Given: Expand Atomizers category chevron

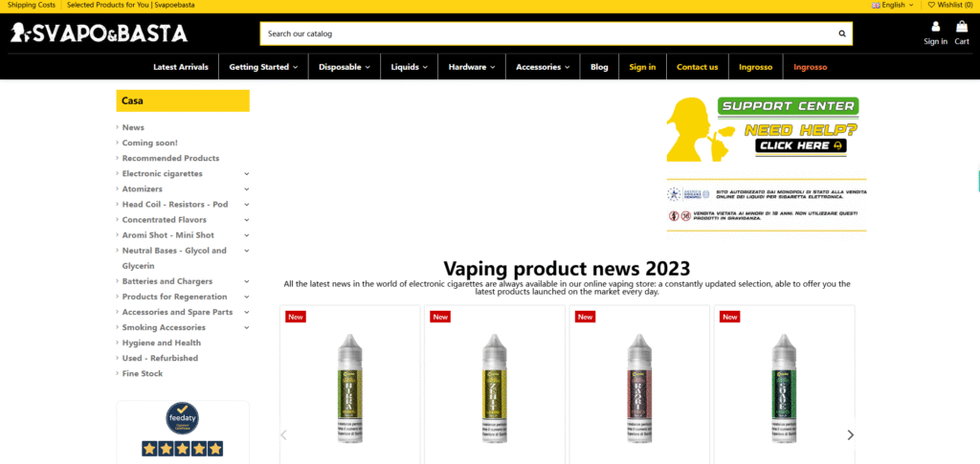Looking at the screenshot, I should click(247, 188).
